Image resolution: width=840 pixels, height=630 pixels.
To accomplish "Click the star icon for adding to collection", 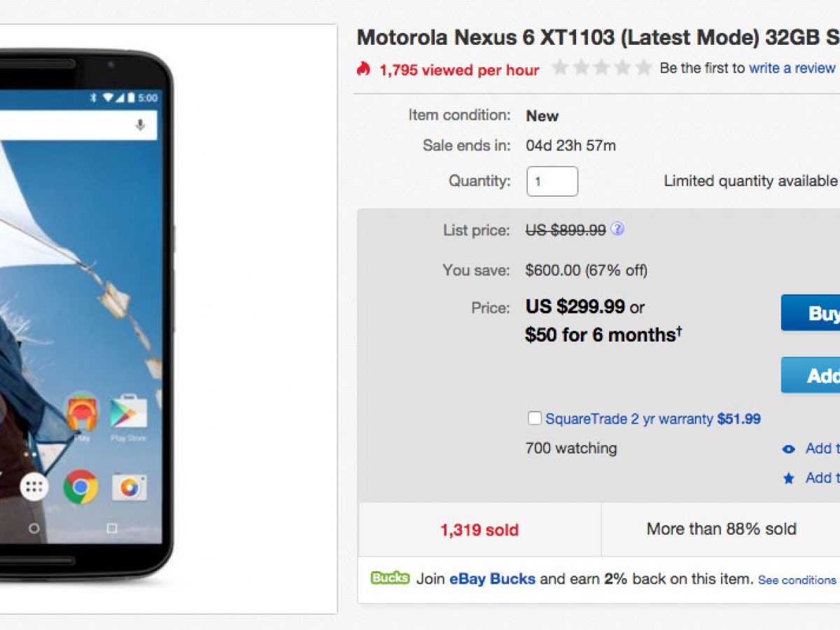I will tap(789, 479).
